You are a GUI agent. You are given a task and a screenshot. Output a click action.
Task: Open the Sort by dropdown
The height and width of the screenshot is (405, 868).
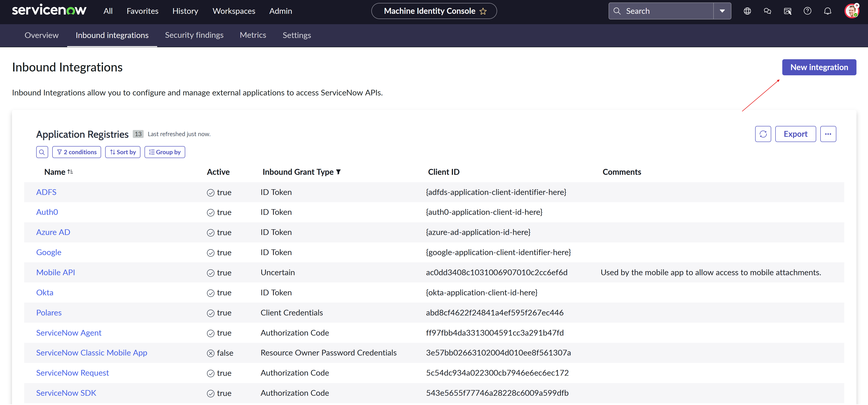pyautogui.click(x=123, y=152)
